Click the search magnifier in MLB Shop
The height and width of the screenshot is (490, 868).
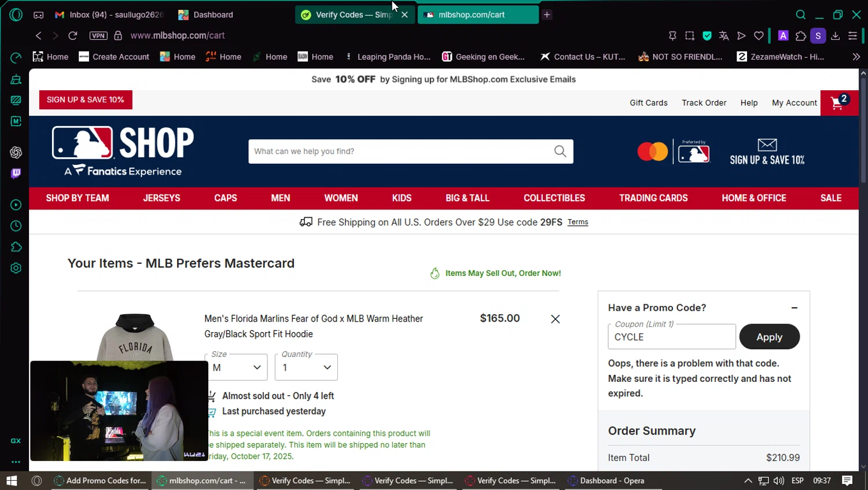click(x=560, y=152)
